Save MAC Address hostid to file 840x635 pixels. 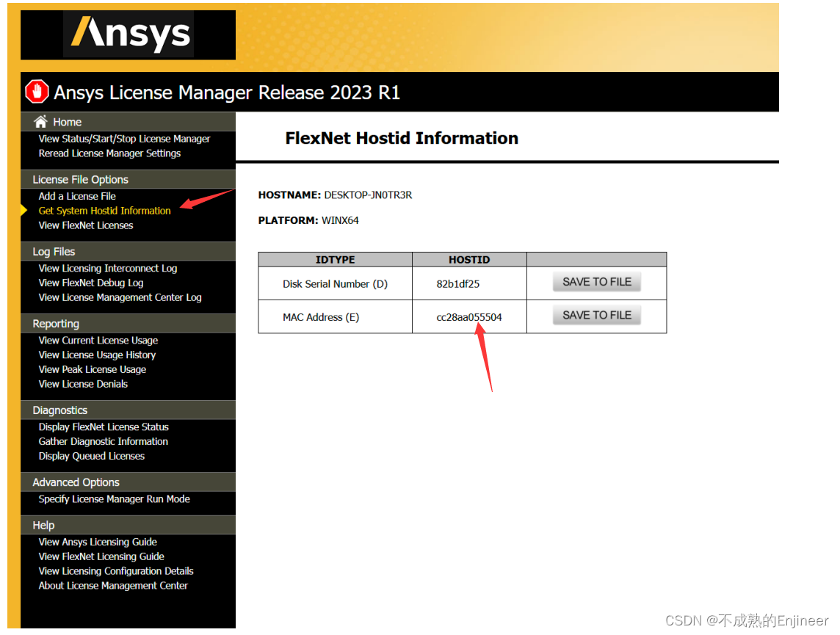point(597,316)
